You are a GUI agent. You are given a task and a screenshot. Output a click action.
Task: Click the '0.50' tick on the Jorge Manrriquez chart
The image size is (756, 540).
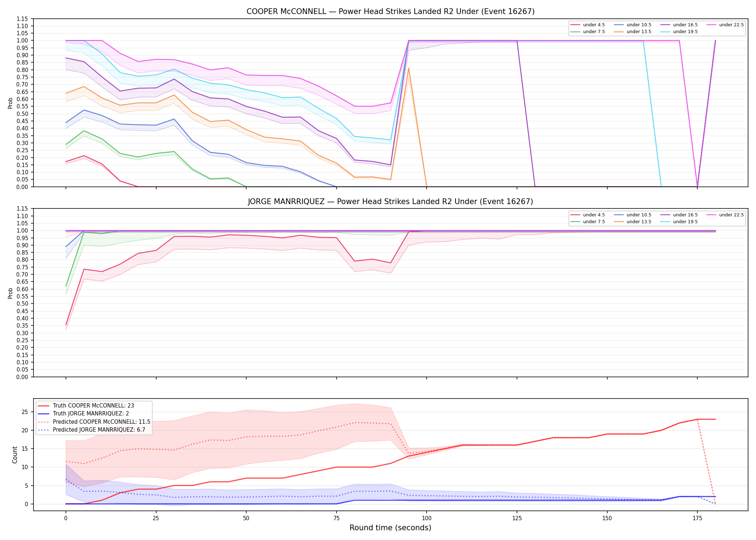22,304
